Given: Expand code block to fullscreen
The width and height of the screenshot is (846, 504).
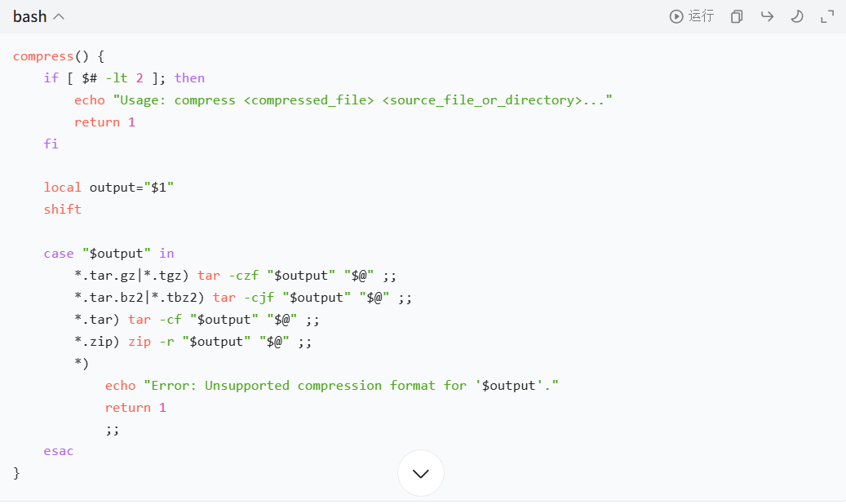Looking at the screenshot, I should point(827,16).
